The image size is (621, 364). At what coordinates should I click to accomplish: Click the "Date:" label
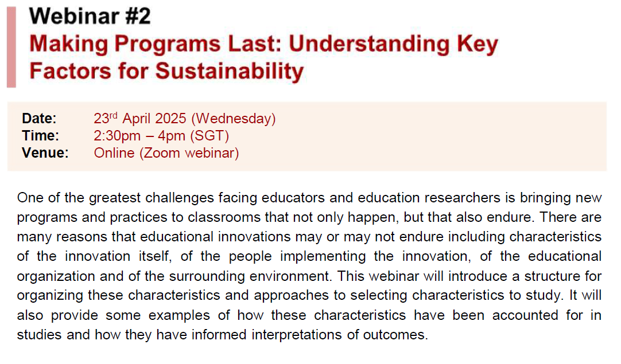39,119
